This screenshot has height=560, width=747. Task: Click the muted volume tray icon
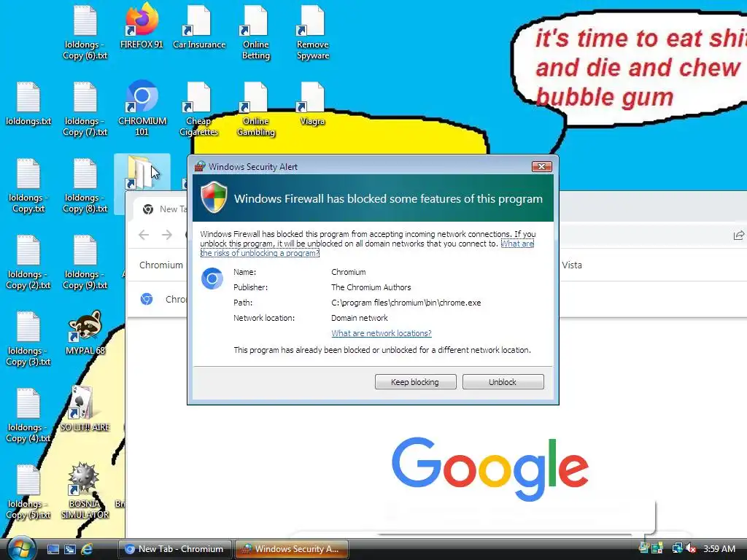click(x=692, y=548)
